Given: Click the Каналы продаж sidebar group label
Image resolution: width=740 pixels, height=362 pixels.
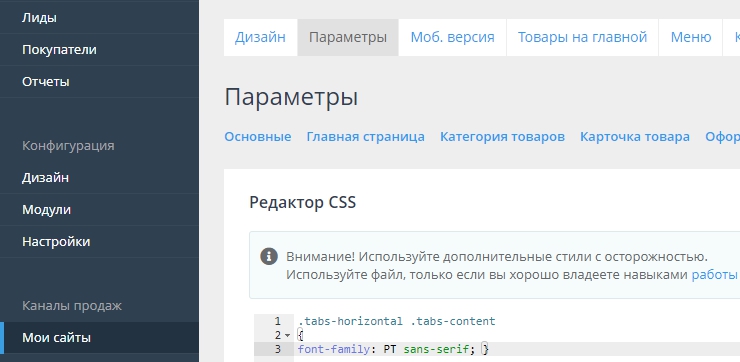Looking at the screenshot, I should (x=72, y=306).
